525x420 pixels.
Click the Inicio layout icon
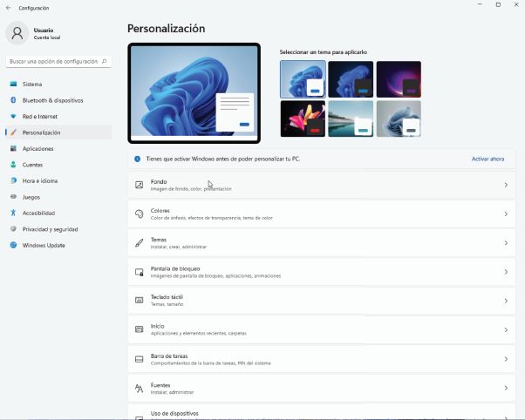tap(139, 329)
